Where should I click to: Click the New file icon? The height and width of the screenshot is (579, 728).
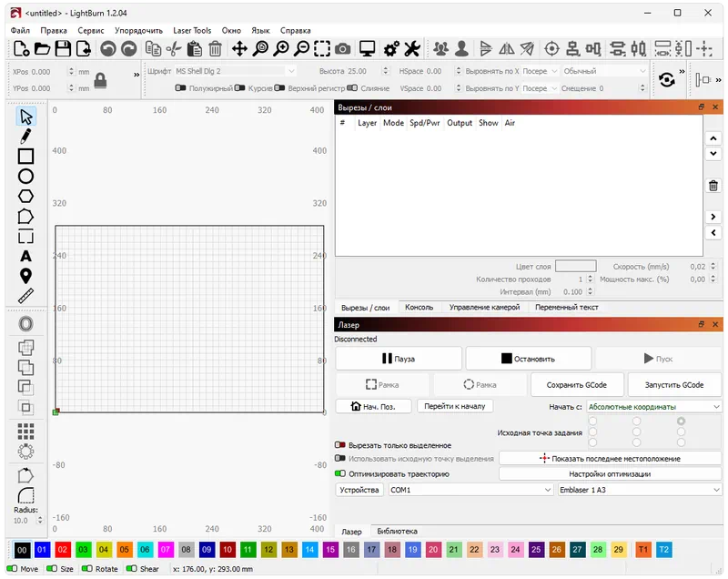[x=21, y=48]
